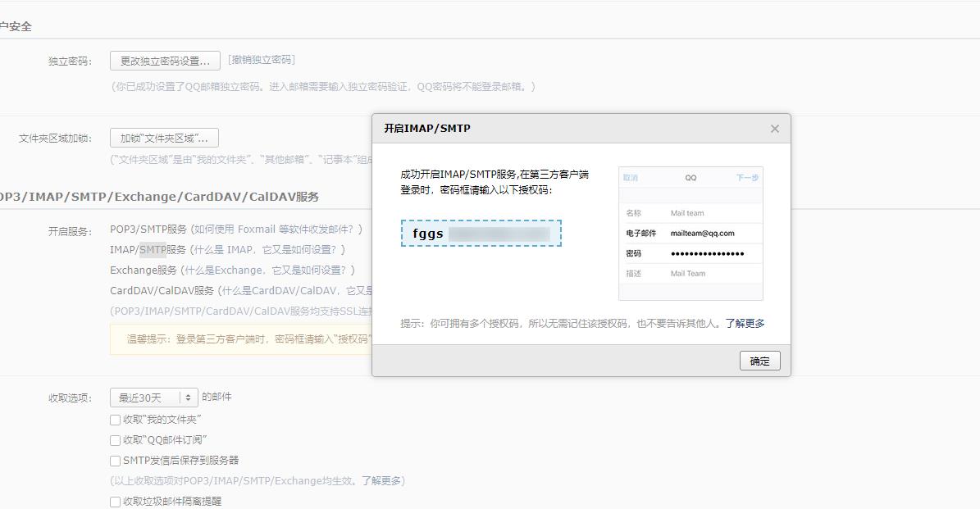The image size is (980, 509).
Task: Toggle SMTP发信后保存到服务器 checkbox
Action: pyautogui.click(x=115, y=461)
